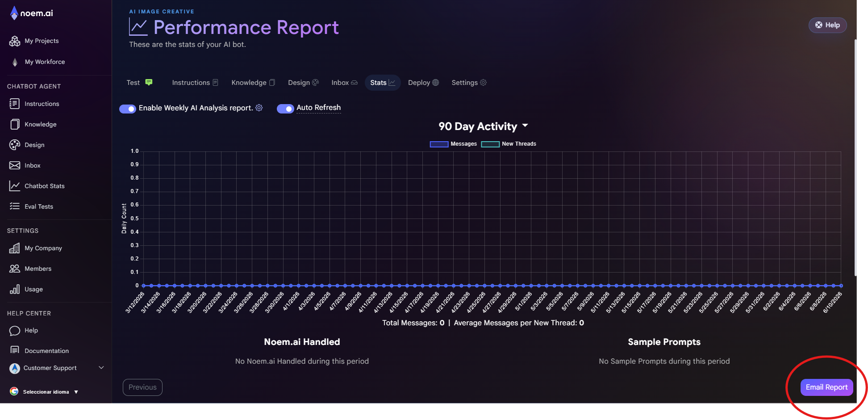Open My Projects from the sidebar icon
The width and height of the screenshot is (868, 420).
pyautogui.click(x=15, y=41)
